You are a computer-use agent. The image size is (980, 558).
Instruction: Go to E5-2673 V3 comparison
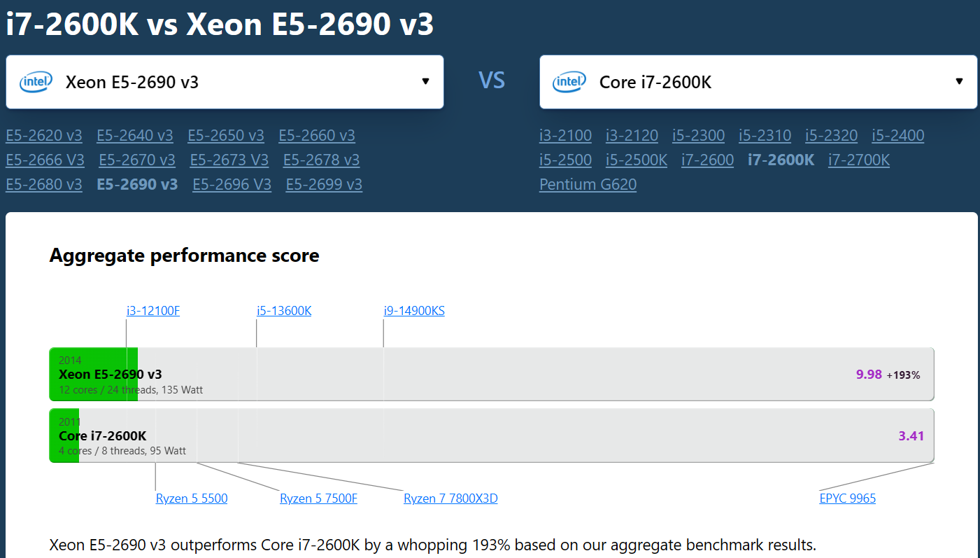point(229,160)
